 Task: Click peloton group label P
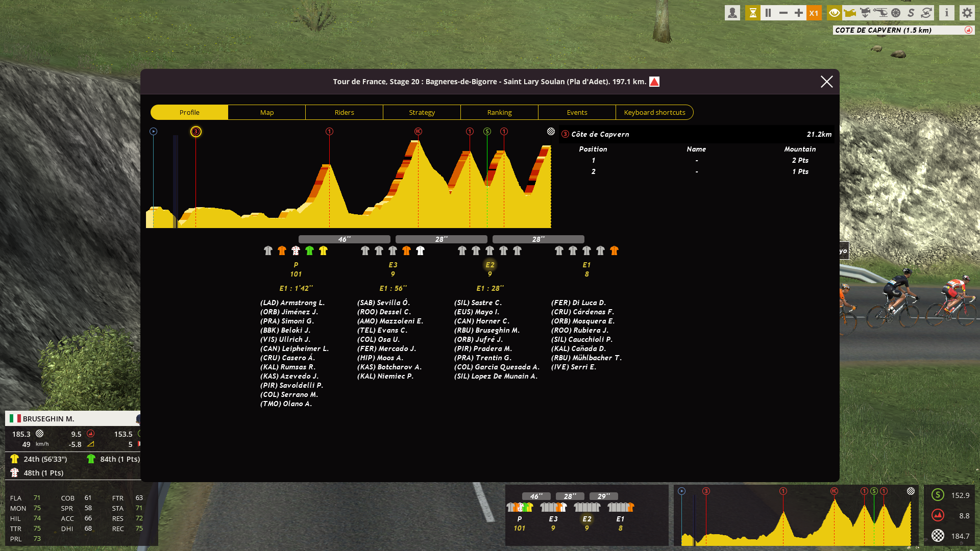[x=296, y=265]
